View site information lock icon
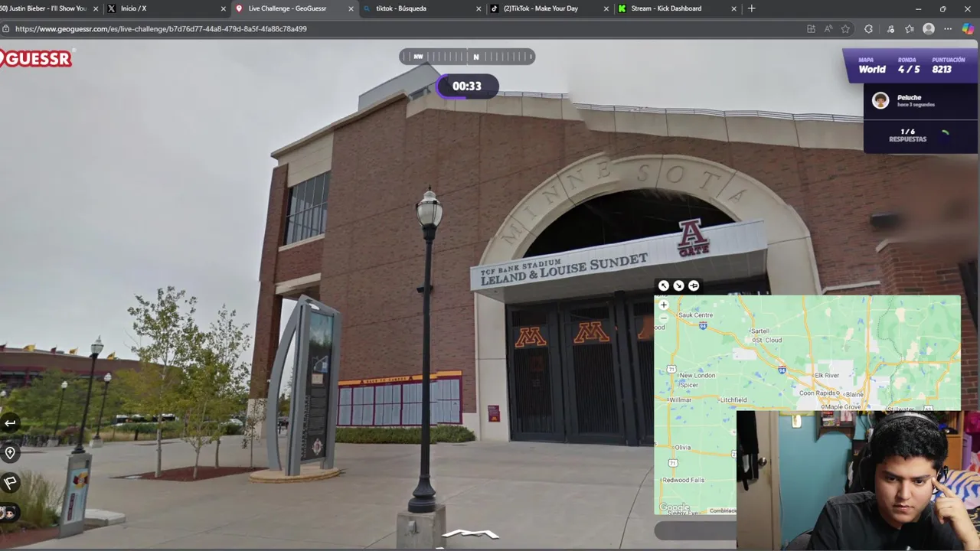 pyautogui.click(x=5, y=29)
